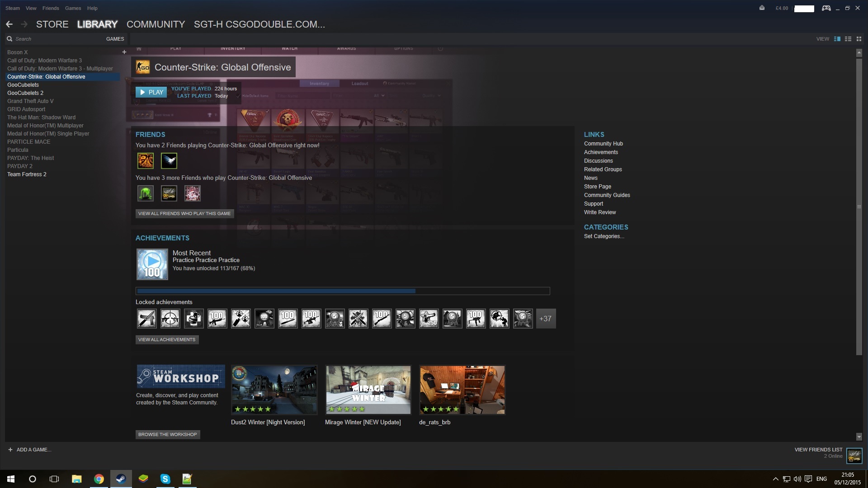Open the volume control in system tray
The image size is (868, 488).
pyautogui.click(x=797, y=479)
